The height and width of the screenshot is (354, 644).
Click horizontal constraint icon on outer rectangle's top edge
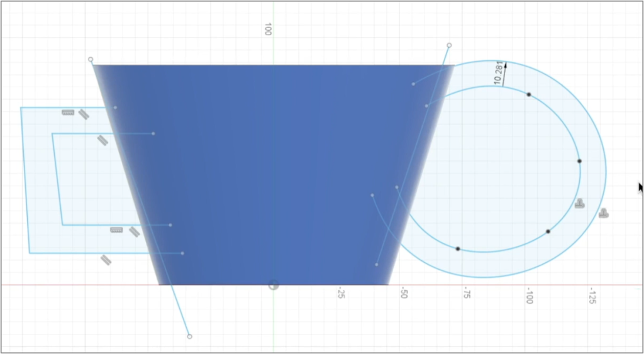(x=68, y=113)
